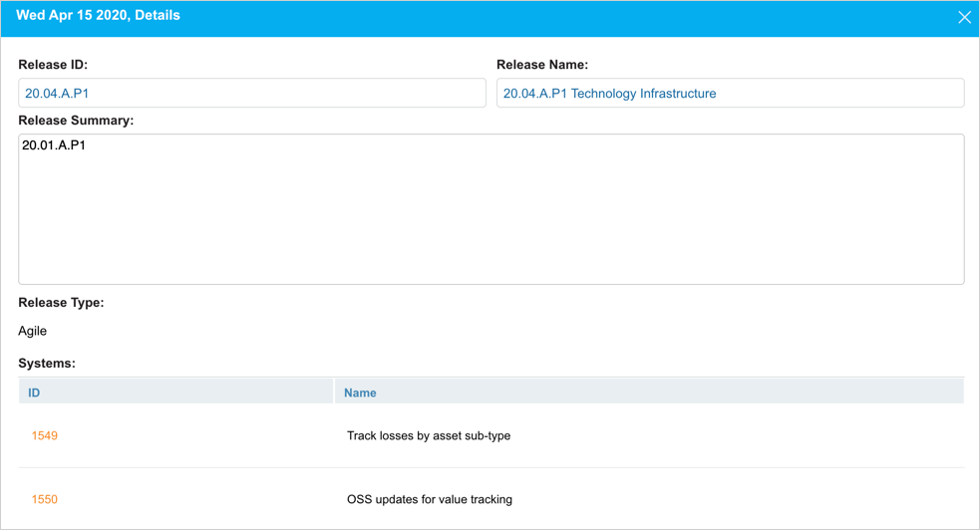Sort by the ID column header
Viewport: 980px width, 530px height.
[x=34, y=393]
